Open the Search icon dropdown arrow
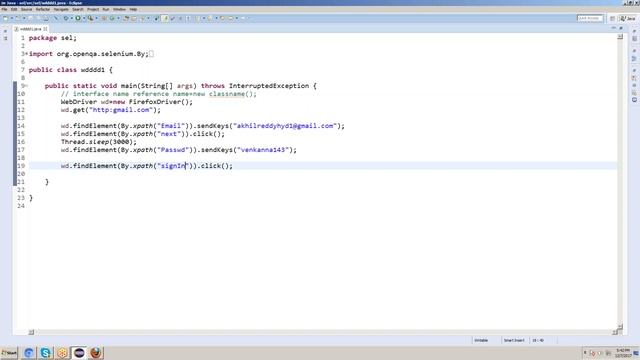Viewport: 640px width, 360px height. 148,18
